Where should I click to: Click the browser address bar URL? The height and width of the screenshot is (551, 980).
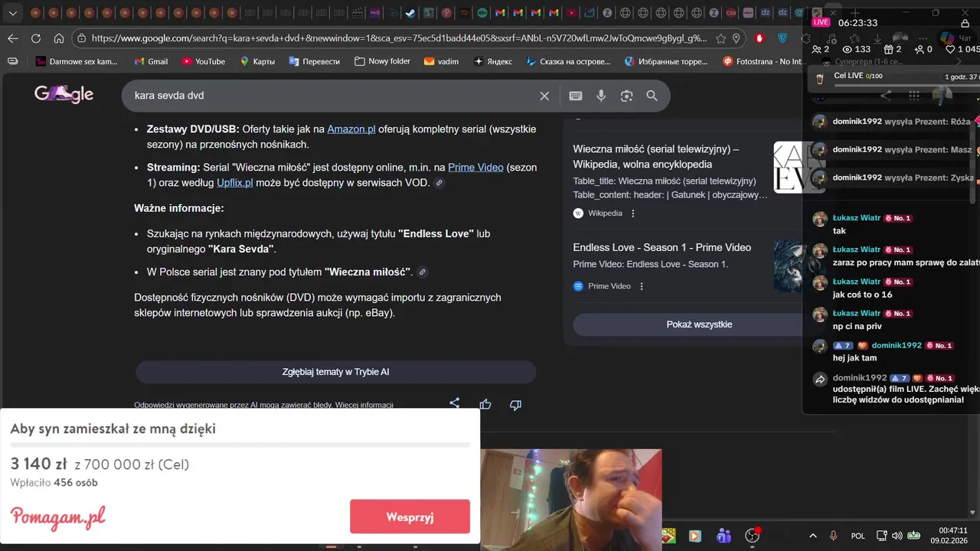tap(398, 38)
